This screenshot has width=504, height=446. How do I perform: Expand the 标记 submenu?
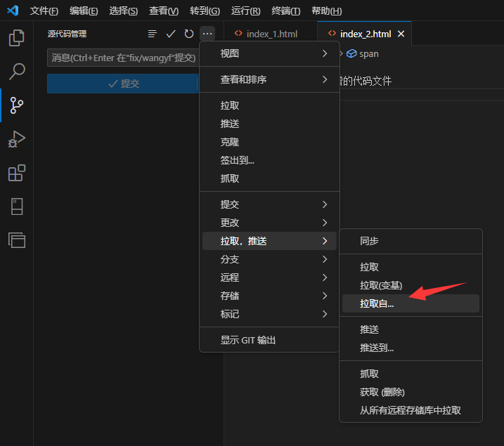tap(269, 314)
